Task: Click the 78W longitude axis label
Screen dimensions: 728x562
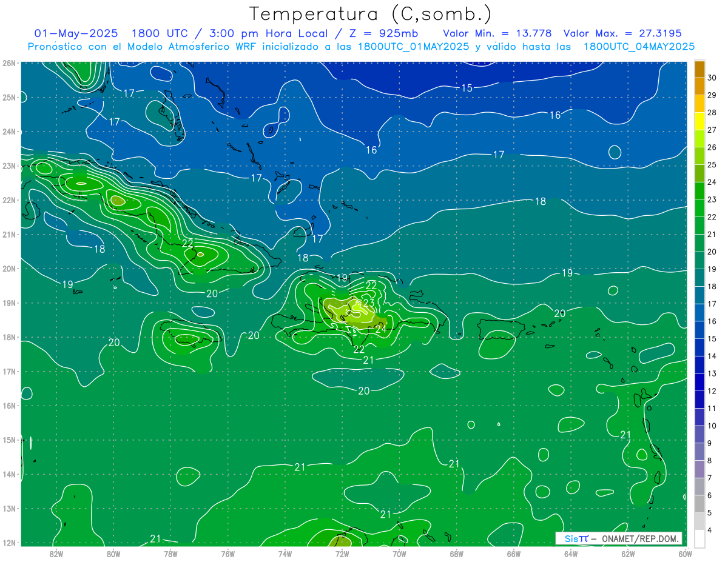Action: [x=170, y=554]
